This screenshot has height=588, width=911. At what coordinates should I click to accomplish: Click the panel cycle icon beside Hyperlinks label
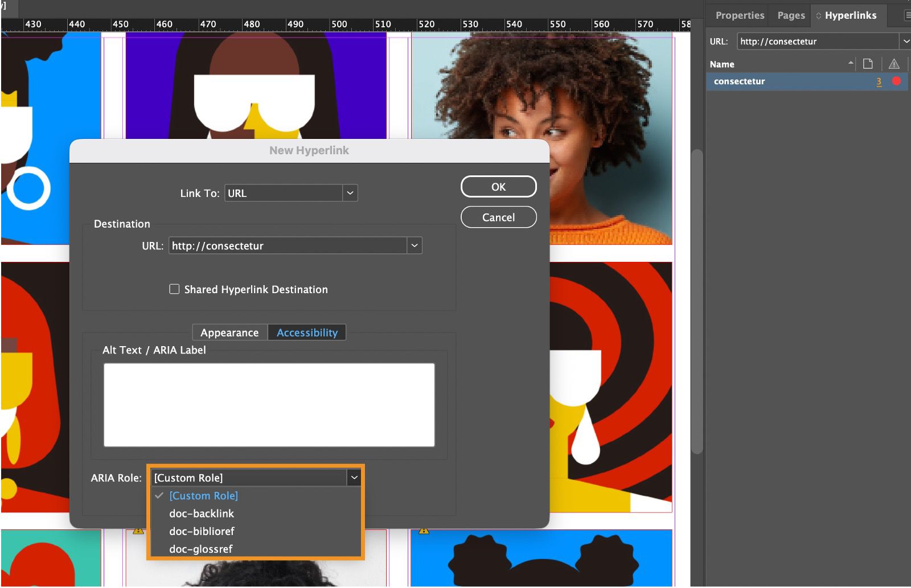click(x=818, y=15)
